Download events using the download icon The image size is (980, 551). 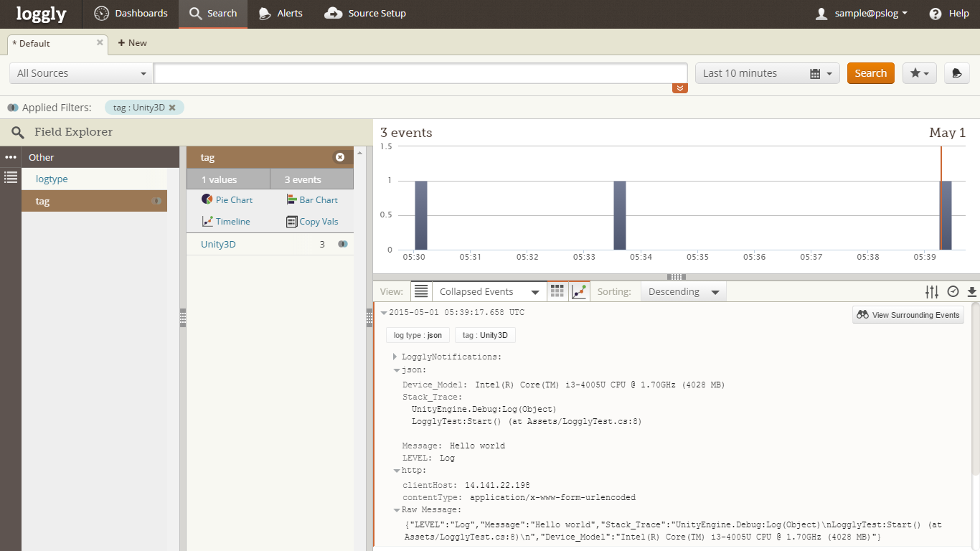(972, 291)
